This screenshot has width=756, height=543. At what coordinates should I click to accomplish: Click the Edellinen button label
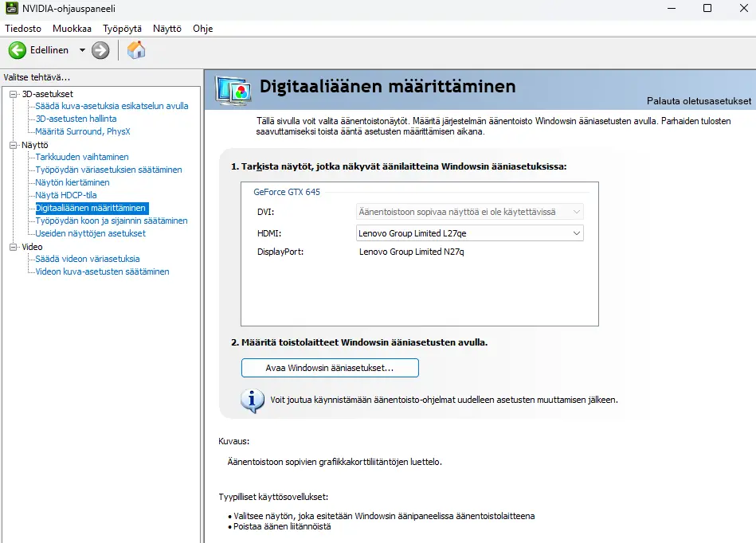click(49, 50)
